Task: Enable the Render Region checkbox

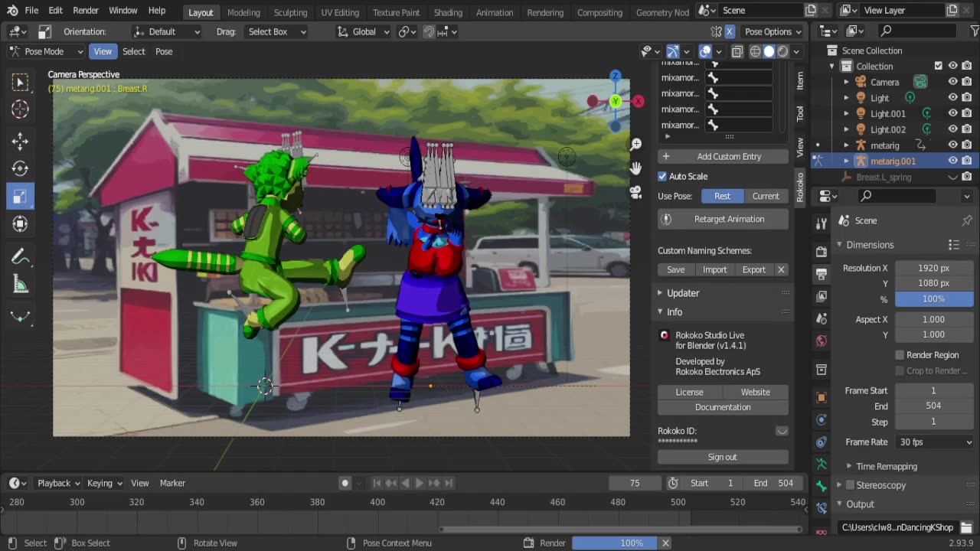Action: (x=900, y=355)
